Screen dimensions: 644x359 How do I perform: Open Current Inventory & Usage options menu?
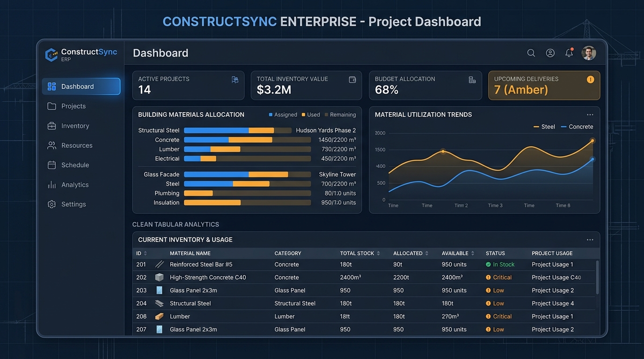pos(590,240)
